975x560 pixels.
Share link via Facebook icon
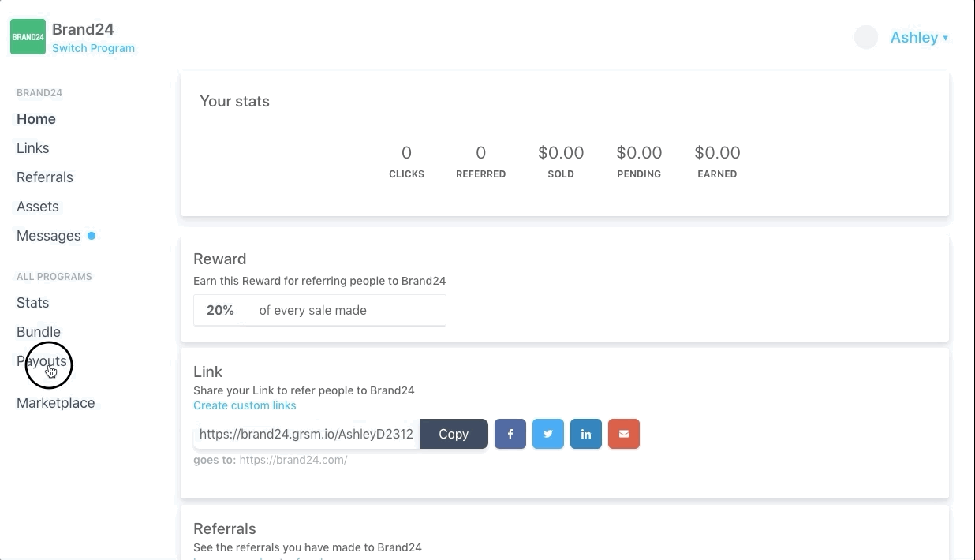[510, 434]
